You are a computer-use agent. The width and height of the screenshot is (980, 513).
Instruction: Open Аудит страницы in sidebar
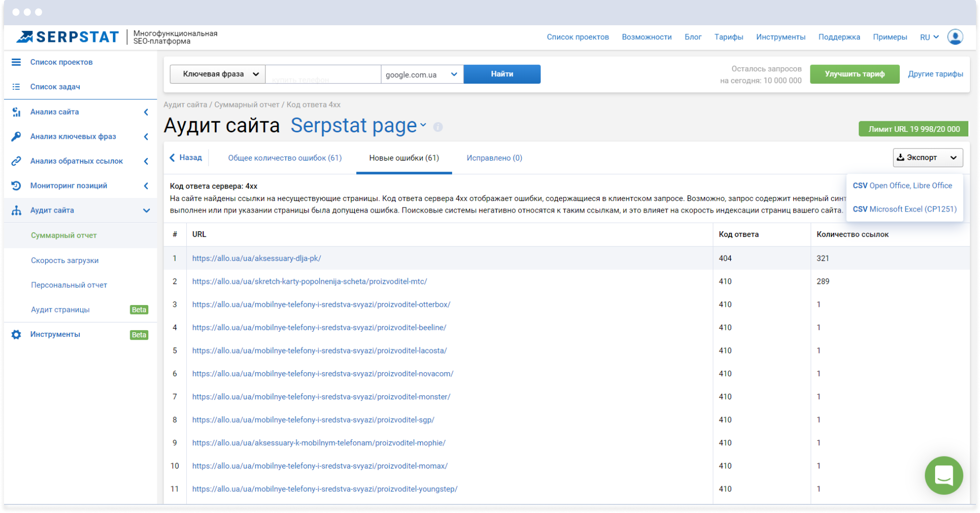60,310
